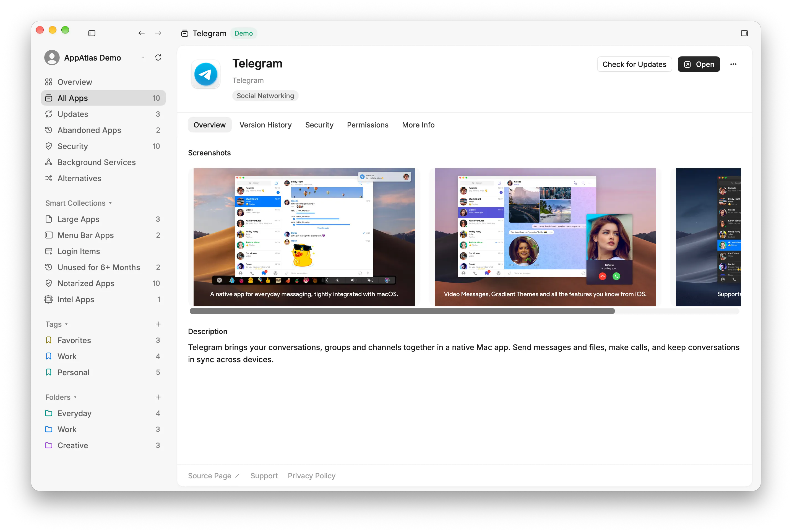Click the Large Apps document icon
Viewport: 792px width, 532px height.
(x=48, y=219)
